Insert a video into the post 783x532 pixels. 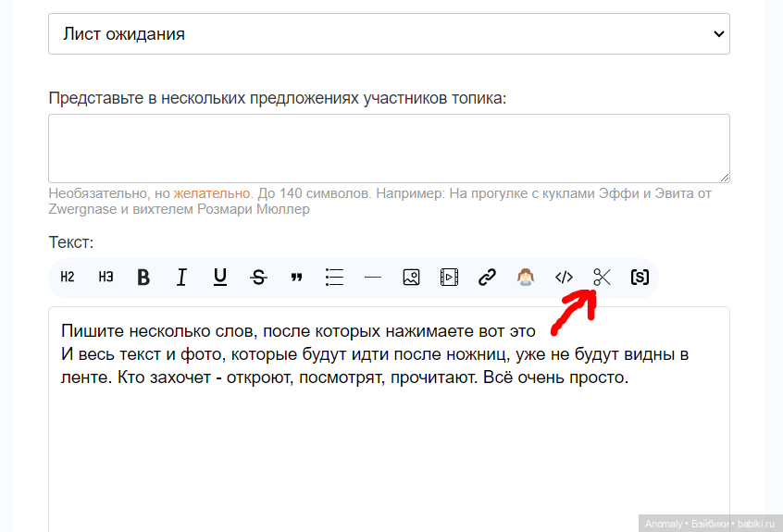pyautogui.click(x=450, y=277)
